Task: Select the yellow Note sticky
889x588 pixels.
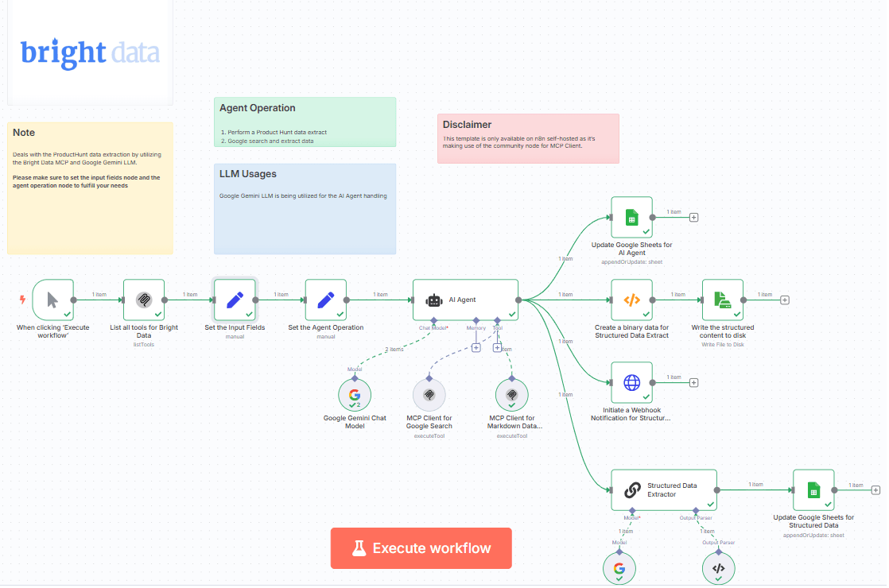Action: 90,188
